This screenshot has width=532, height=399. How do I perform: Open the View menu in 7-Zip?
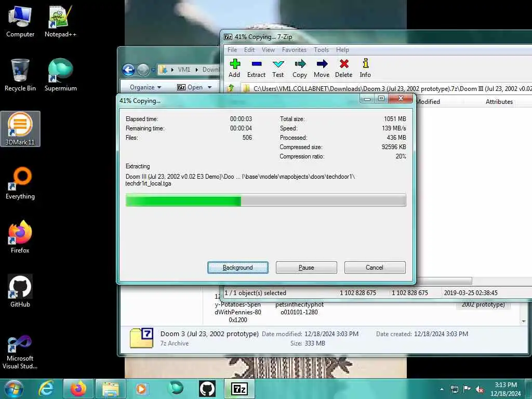coord(268,50)
